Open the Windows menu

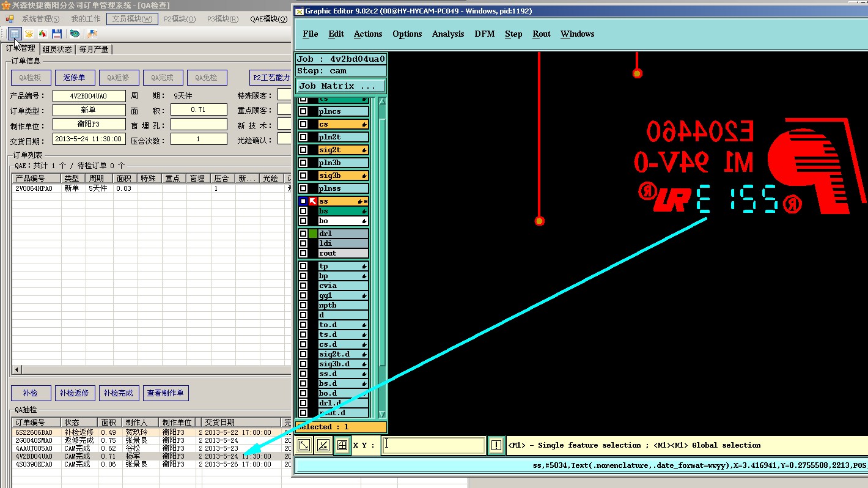click(578, 34)
